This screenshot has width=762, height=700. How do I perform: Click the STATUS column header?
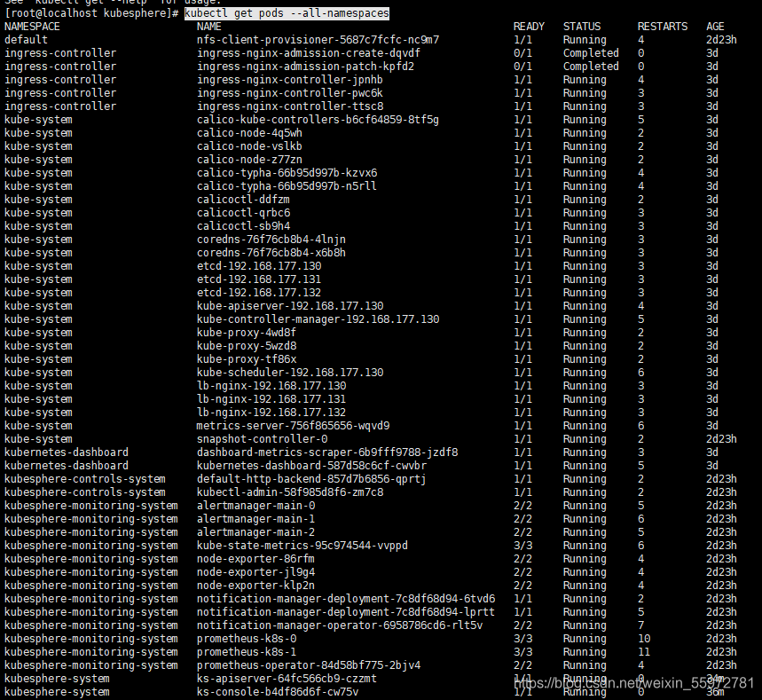[582, 27]
